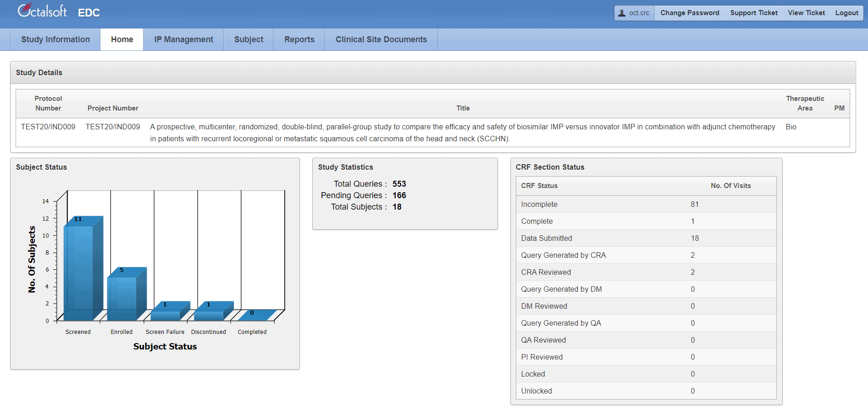868x416 pixels.
Task: Click the Octalsoft EDC logo
Action: (x=58, y=11)
